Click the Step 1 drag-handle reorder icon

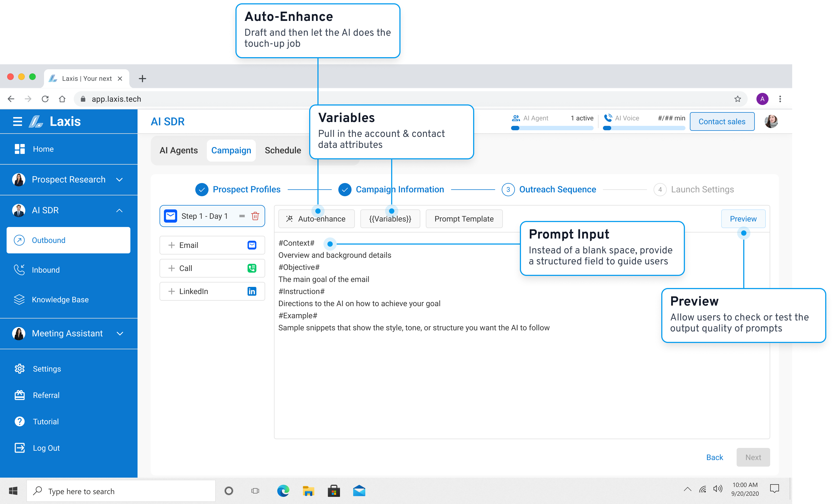(x=242, y=216)
